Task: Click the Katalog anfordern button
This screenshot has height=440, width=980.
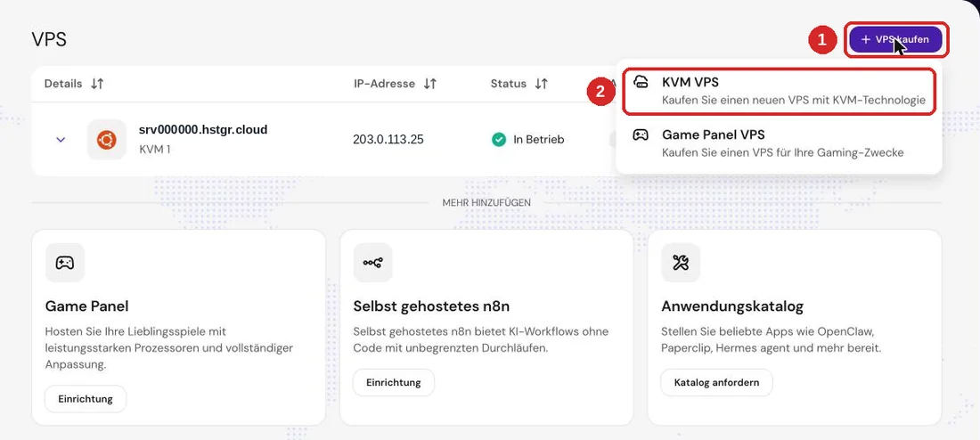Action: pos(717,382)
